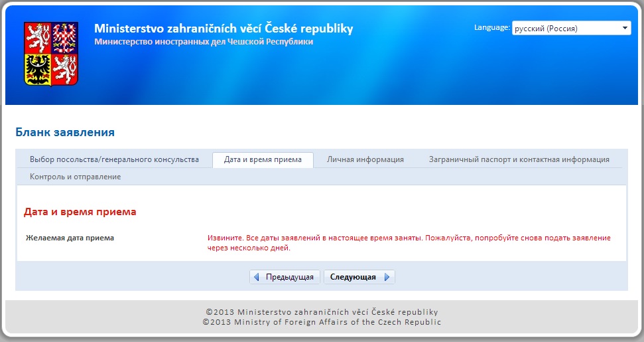This screenshot has width=644, height=342.
Task: Click the ©2013 Ministerstvo zahraničních věcí footer line
Action: coord(322,312)
